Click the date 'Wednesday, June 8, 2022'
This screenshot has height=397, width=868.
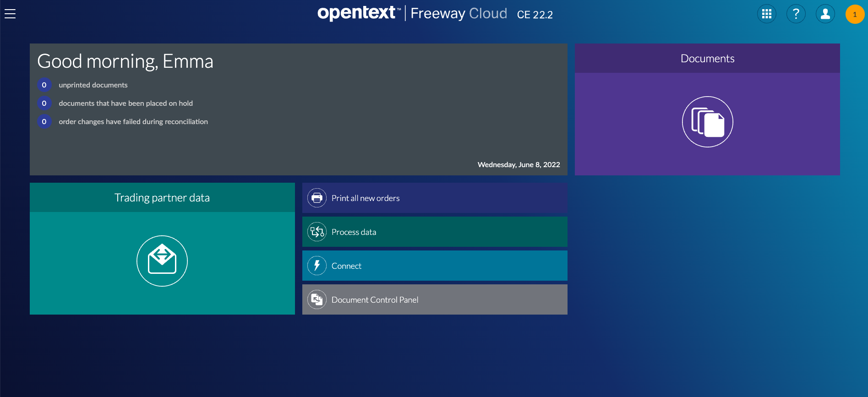click(519, 165)
